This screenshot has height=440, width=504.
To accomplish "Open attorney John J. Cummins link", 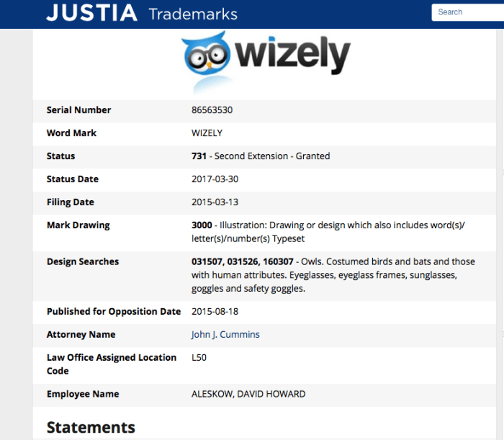I will click(x=225, y=335).
